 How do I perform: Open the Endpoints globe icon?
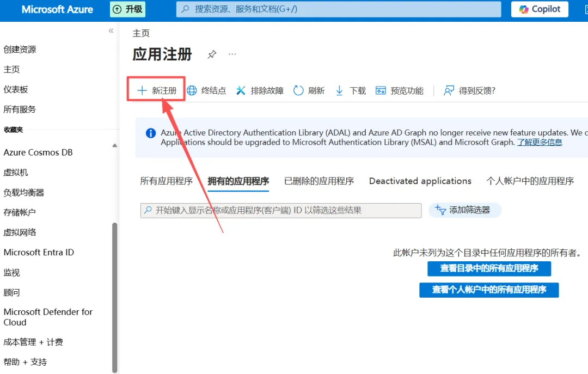pyautogui.click(x=192, y=90)
